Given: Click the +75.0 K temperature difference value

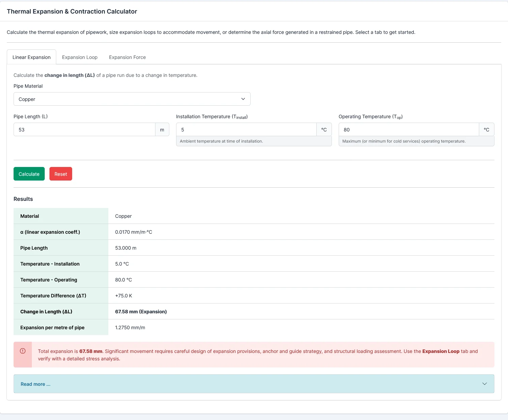Looking at the screenshot, I should point(124,296).
